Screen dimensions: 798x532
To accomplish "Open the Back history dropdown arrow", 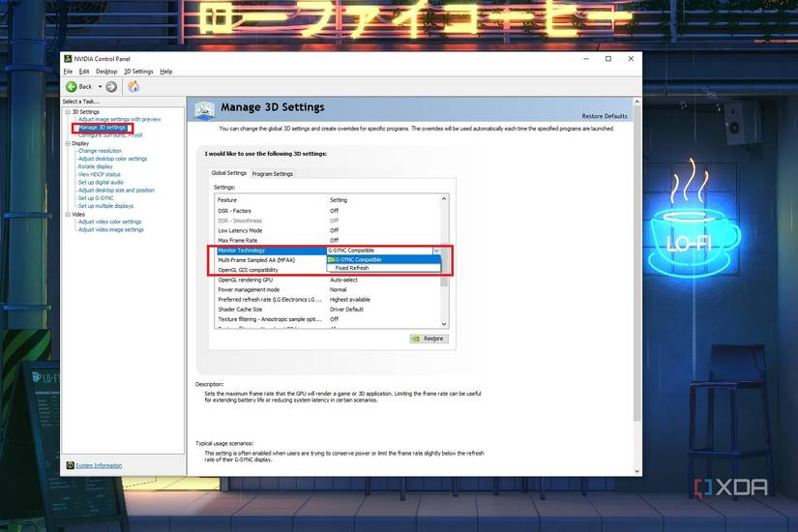I will pyautogui.click(x=100, y=86).
